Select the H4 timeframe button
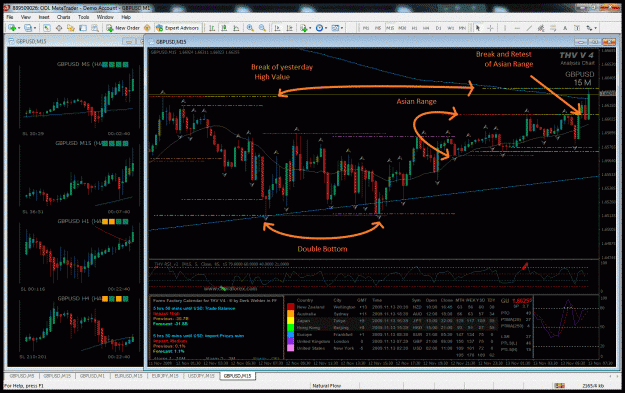 click(x=426, y=28)
